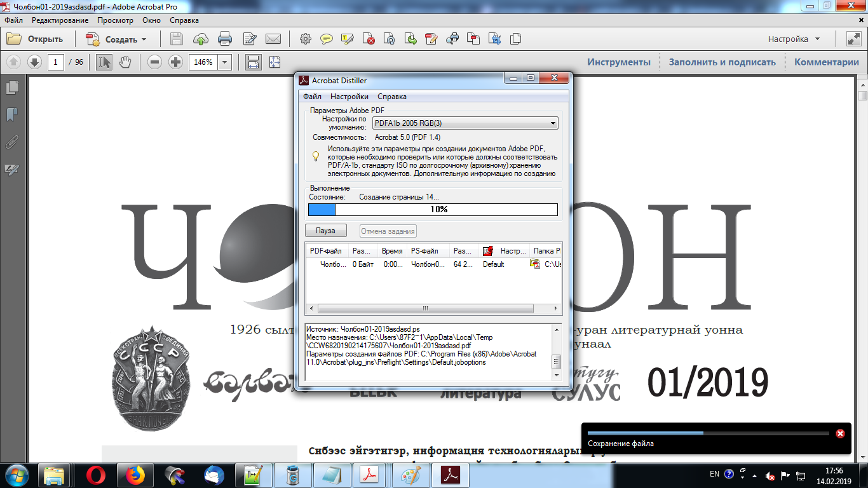Click the Отмена задания button
This screenshot has width=868, height=488.
(x=388, y=231)
